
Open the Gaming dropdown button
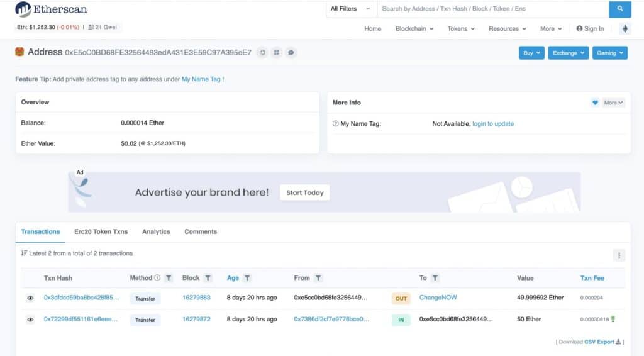pos(610,53)
